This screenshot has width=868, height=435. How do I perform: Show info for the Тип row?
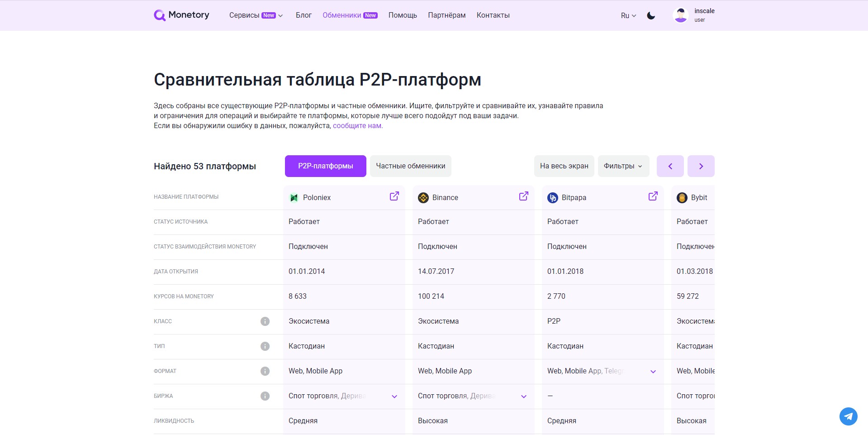(265, 346)
